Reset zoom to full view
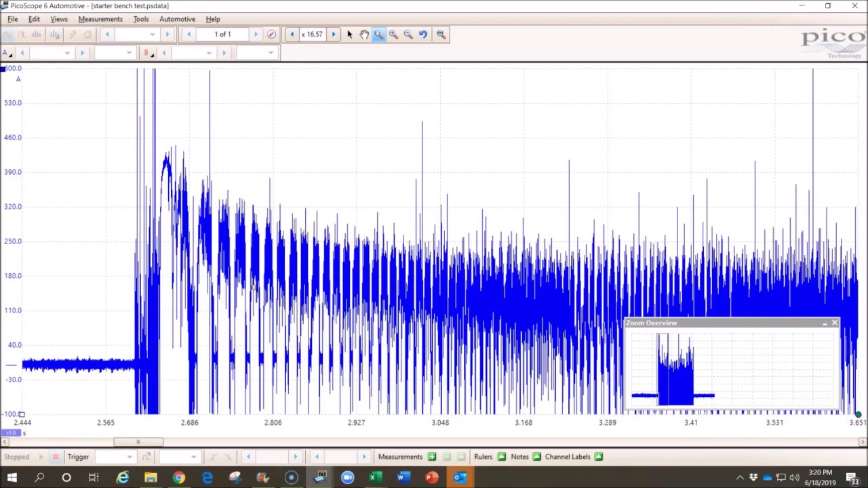Image resolution: width=868 pixels, height=488 pixels. point(441,34)
